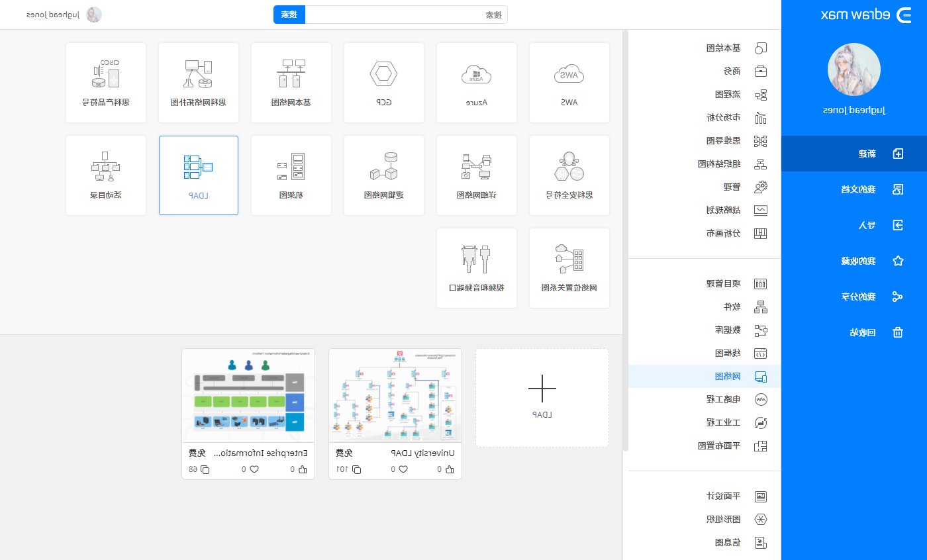Open the Enterprise Information template thumbnail
The height and width of the screenshot is (560, 927).
click(248, 396)
